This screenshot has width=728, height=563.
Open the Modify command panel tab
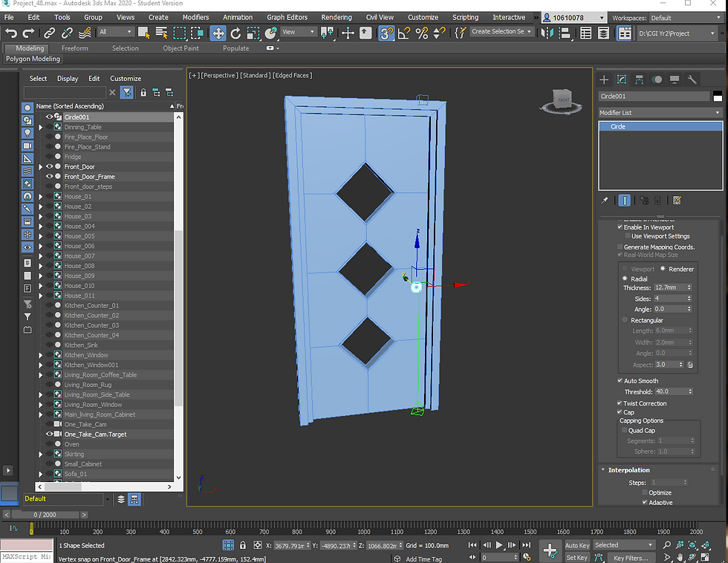point(622,79)
